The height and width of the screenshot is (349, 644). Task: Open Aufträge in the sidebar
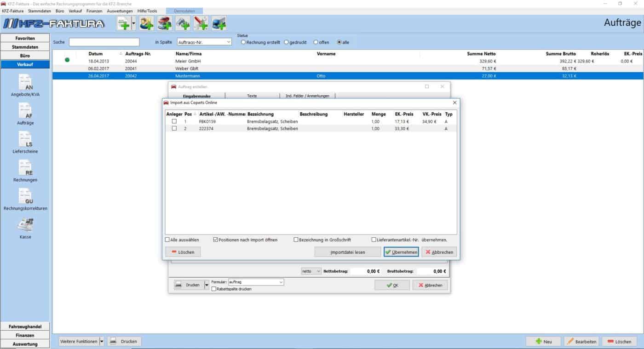tap(25, 114)
